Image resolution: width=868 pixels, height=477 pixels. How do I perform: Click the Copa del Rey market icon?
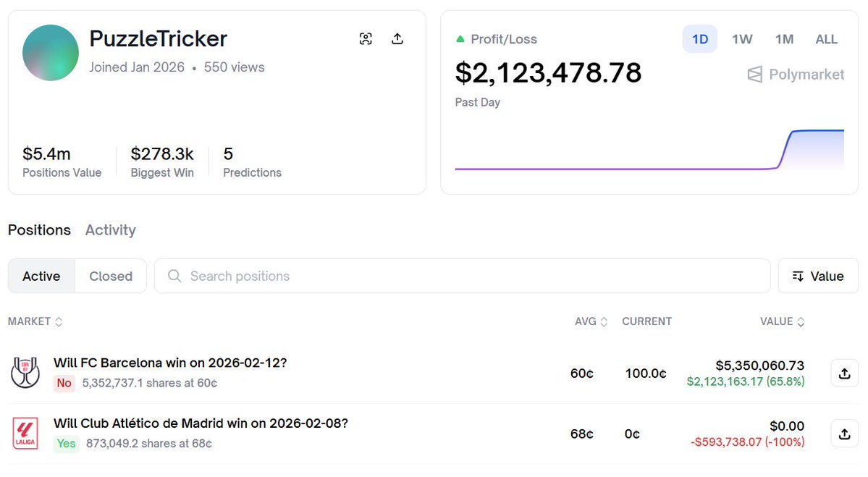25,373
